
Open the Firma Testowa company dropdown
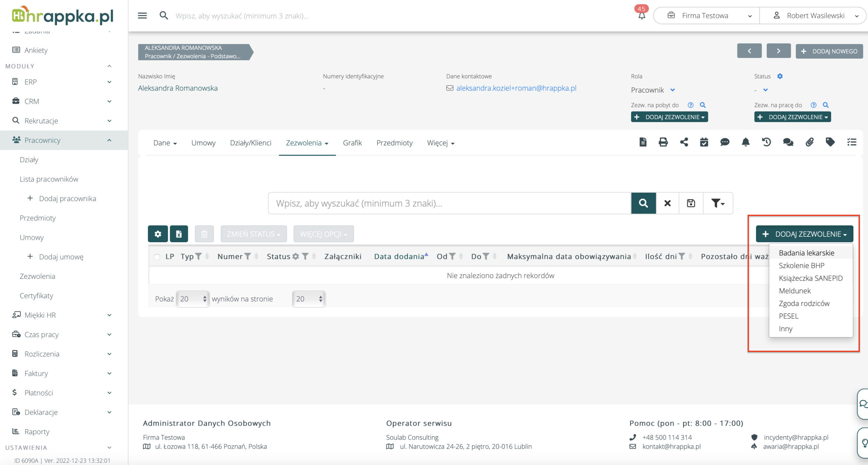pos(706,16)
